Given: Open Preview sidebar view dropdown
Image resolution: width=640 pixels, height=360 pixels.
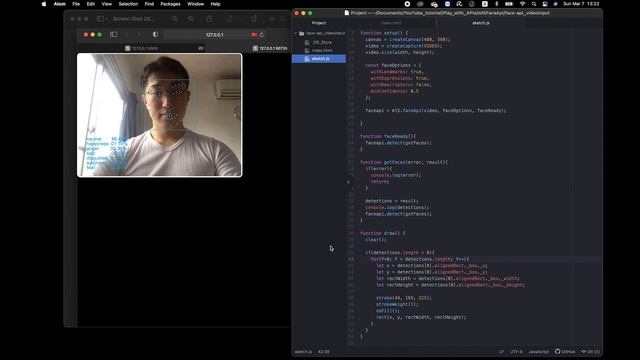Looking at the screenshot, I should coord(102,19).
